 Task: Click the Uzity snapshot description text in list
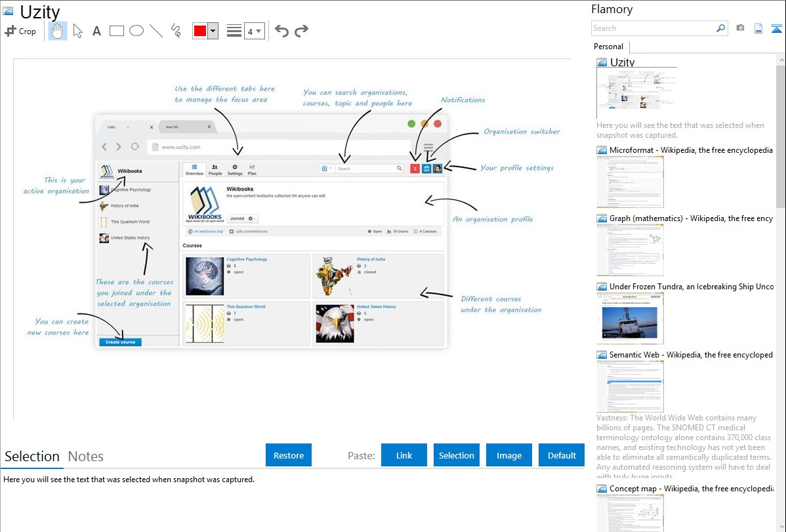(x=680, y=130)
